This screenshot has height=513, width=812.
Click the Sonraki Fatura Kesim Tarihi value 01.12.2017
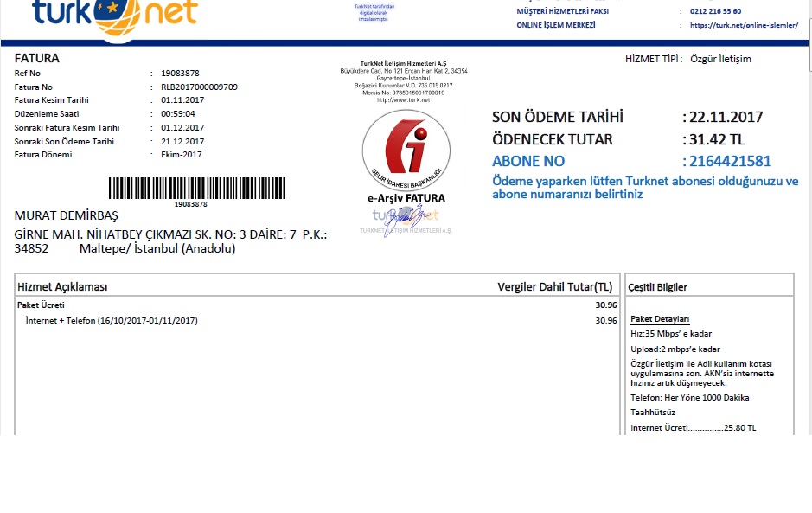(x=182, y=127)
